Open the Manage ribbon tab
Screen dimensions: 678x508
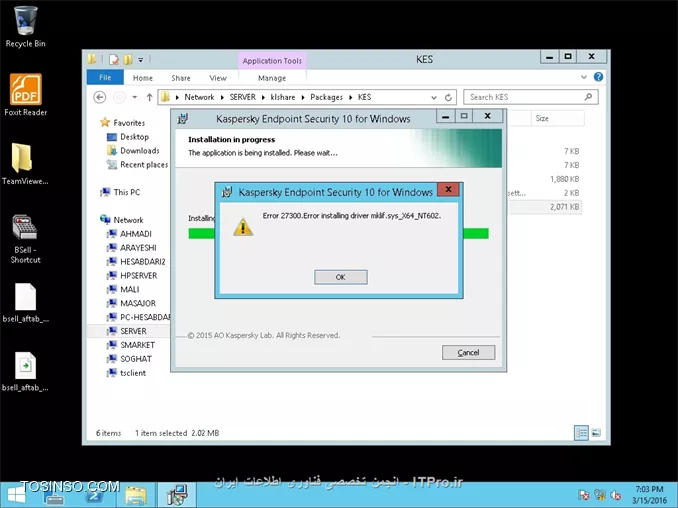272,78
